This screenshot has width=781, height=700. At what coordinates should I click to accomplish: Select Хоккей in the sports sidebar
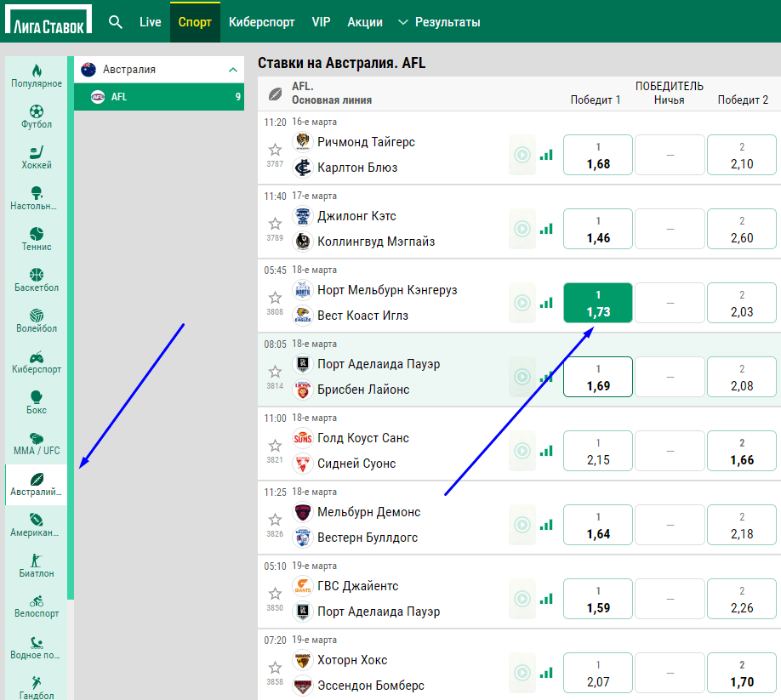coord(37,158)
